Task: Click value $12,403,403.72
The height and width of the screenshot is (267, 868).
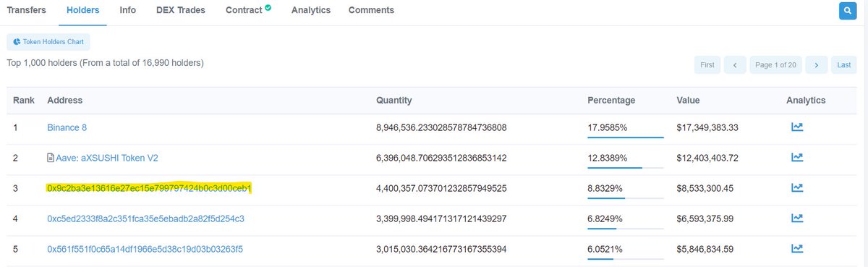Action: 707,158
